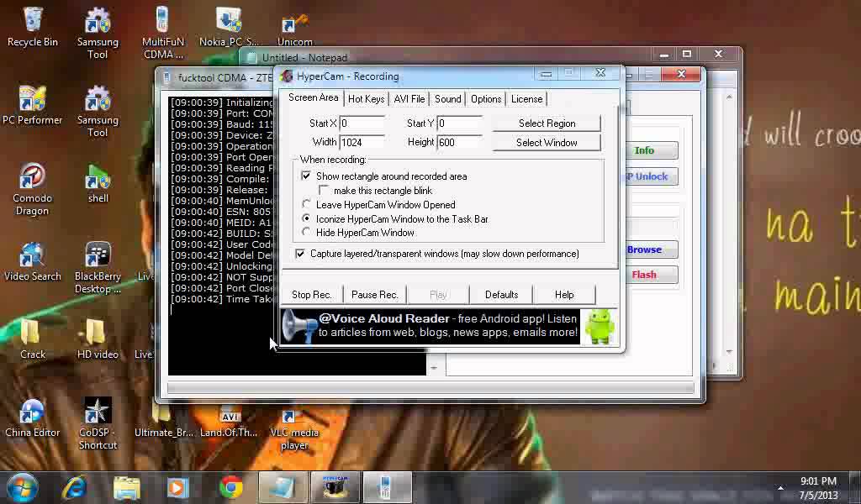Open the License tab
The width and height of the screenshot is (861, 504).
coord(526,99)
